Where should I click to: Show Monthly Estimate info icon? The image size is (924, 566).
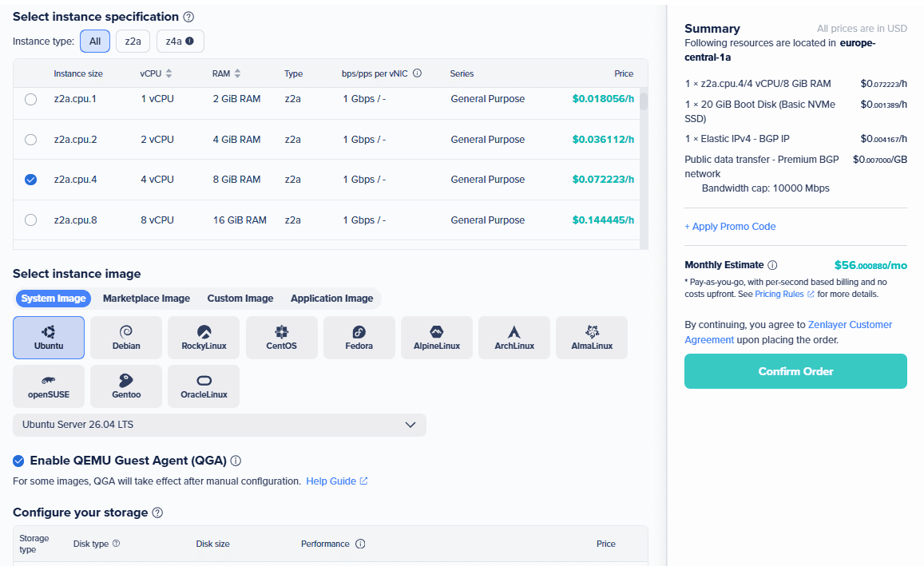pyautogui.click(x=772, y=265)
